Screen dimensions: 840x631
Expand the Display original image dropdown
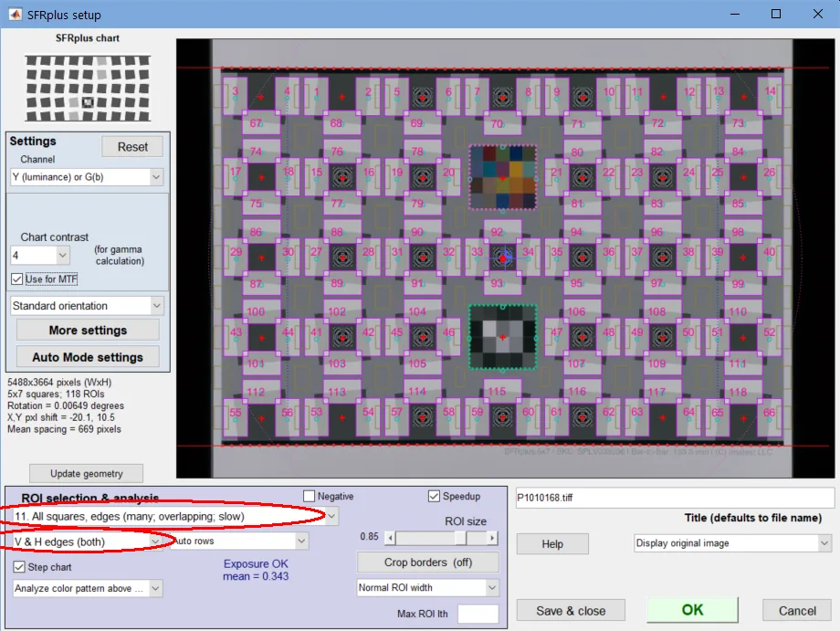click(732, 543)
